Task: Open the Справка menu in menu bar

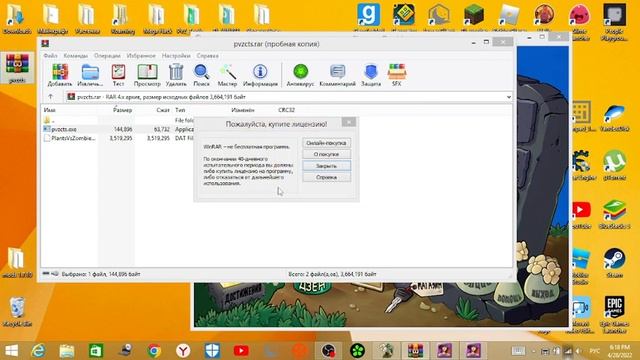Action: click(x=207, y=56)
